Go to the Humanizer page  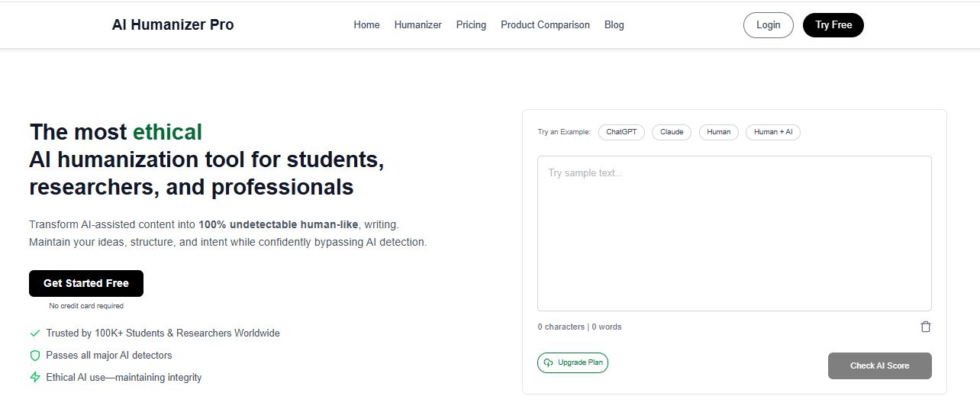(417, 25)
